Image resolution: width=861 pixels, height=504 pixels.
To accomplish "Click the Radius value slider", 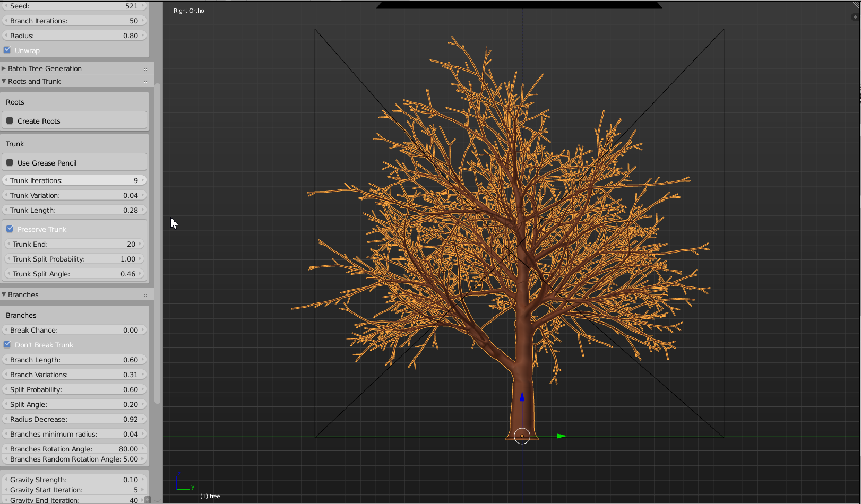I will pyautogui.click(x=74, y=36).
